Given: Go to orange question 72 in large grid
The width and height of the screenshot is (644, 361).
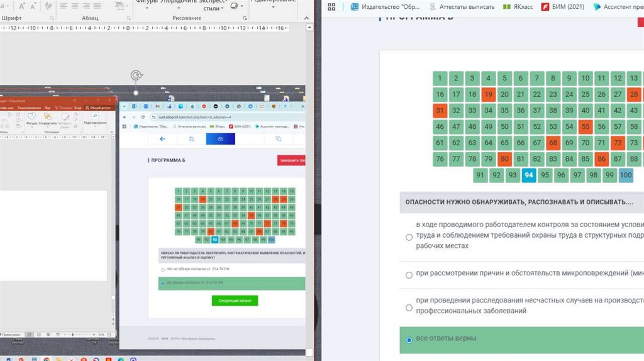Looking at the screenshot, I should [618, 143].
